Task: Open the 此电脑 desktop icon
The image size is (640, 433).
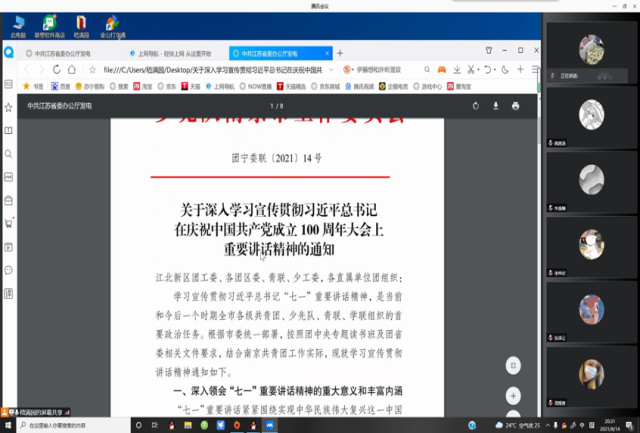Action: click(18, 27)
